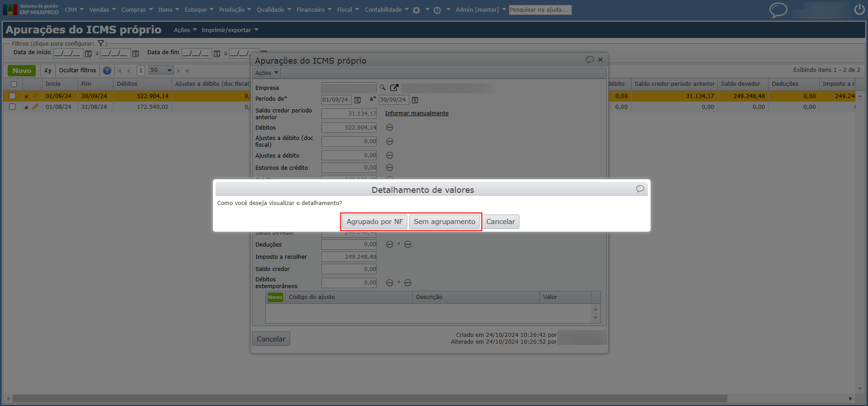868x406 pixels.
Task: Choose Sem agrupamento
Action: point(444,222)
